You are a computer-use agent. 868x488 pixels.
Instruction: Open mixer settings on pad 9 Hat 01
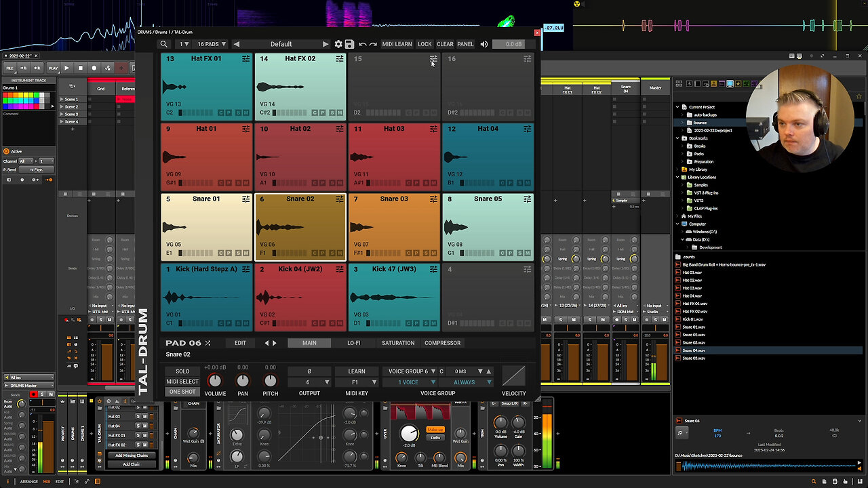[x=245, y=129]
